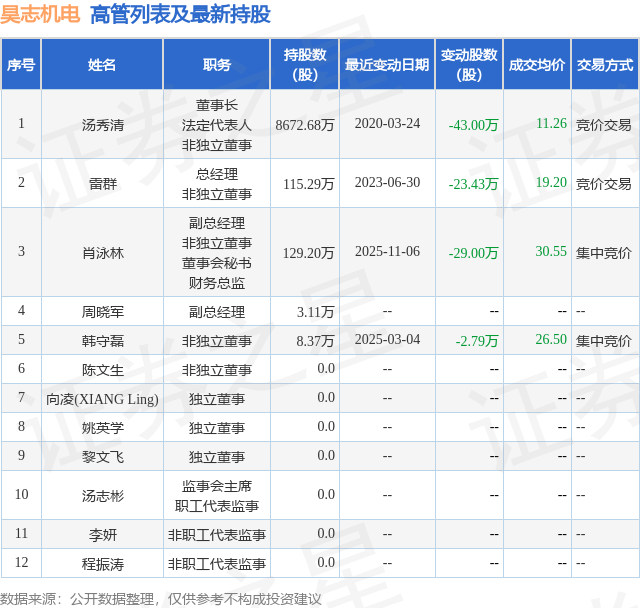
Task: Click 非职工代表监事 in 李妍's row
Action: pos(217,535)
